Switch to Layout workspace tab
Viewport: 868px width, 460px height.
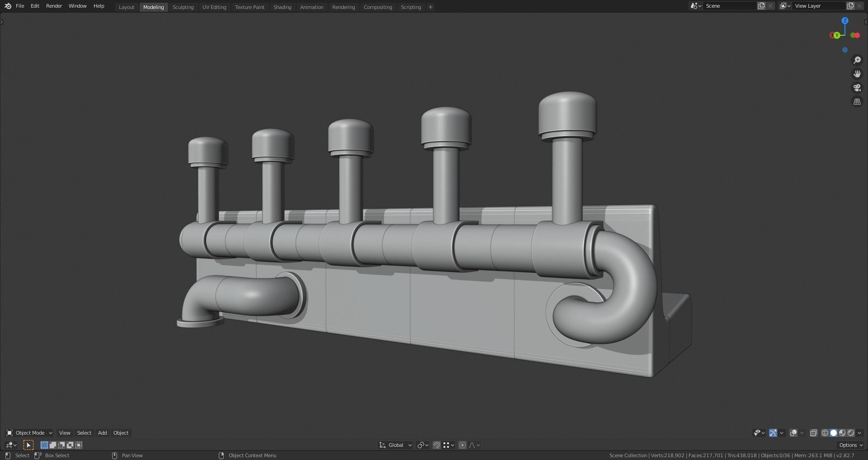pos(127,7)
